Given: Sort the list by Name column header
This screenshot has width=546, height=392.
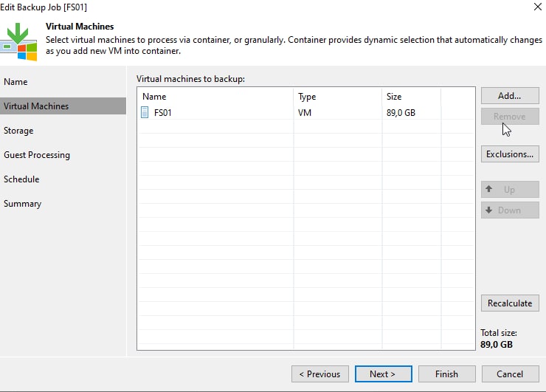Looking at the screenshot, I should pos(214,97).
